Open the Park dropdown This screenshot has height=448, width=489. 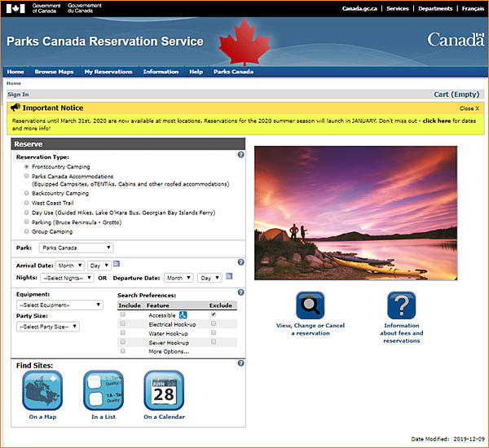(x=76, y=248)
